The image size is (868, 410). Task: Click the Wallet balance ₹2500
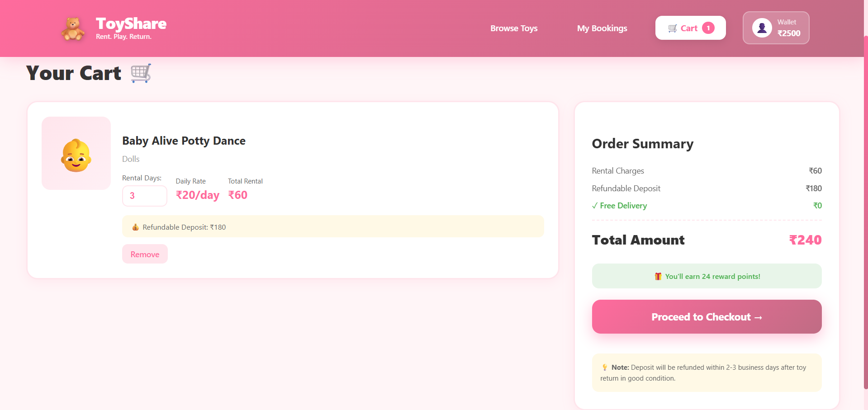coord(788,33)
